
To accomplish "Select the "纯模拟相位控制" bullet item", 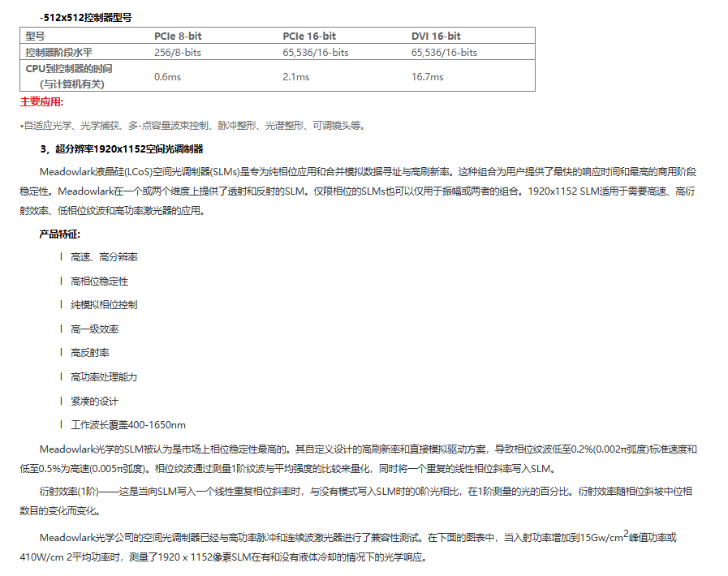I will click(104, 305).
